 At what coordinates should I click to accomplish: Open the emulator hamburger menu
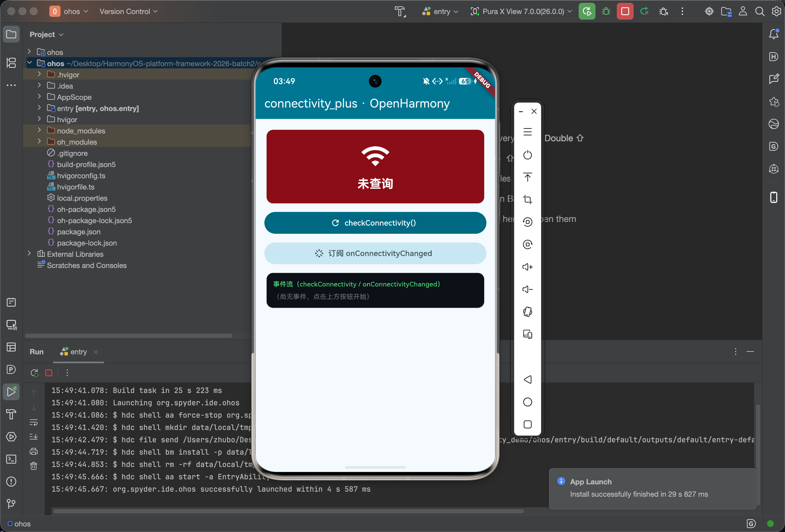[527, 132]
